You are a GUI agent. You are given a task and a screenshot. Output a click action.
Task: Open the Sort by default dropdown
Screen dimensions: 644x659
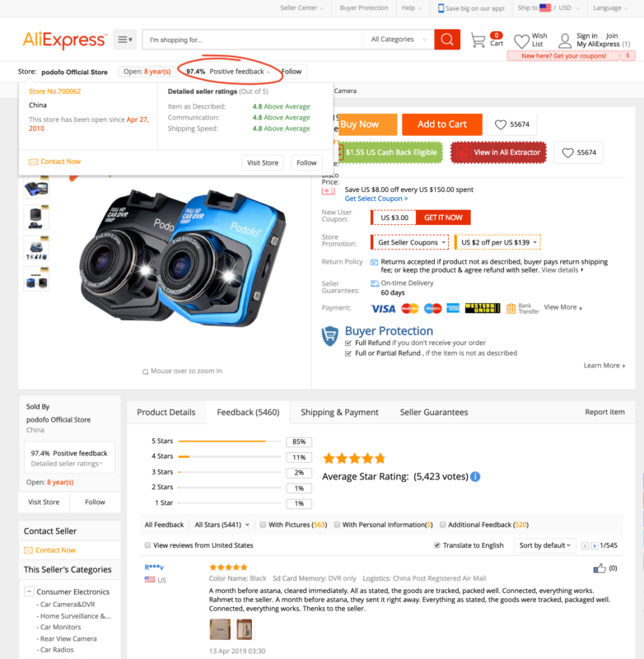[x=545, y=545]
